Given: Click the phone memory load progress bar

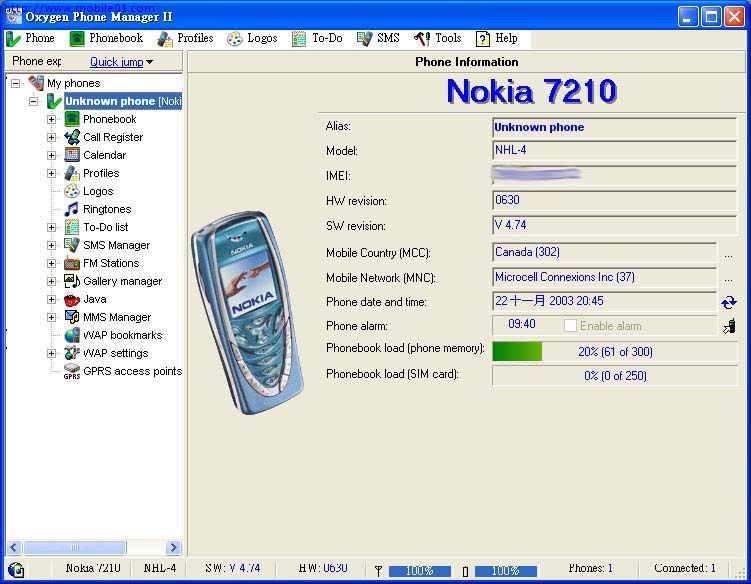Looking at the screenshot, I should (615, 352).
